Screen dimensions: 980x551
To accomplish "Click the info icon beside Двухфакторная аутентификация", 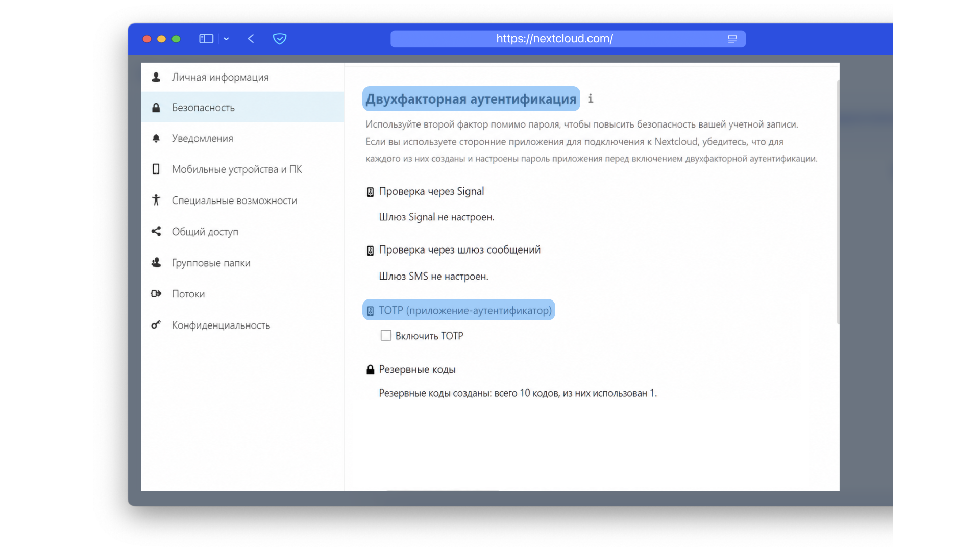I will click(x=591, y=98).
